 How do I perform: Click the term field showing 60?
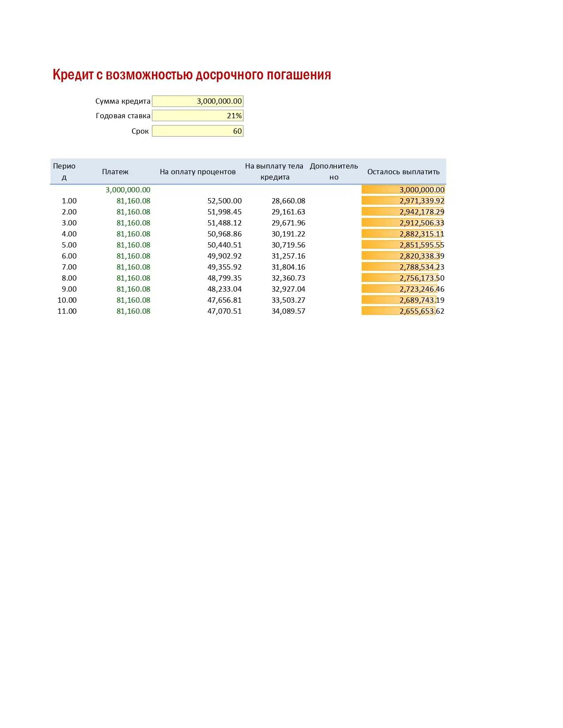(198, 131)
